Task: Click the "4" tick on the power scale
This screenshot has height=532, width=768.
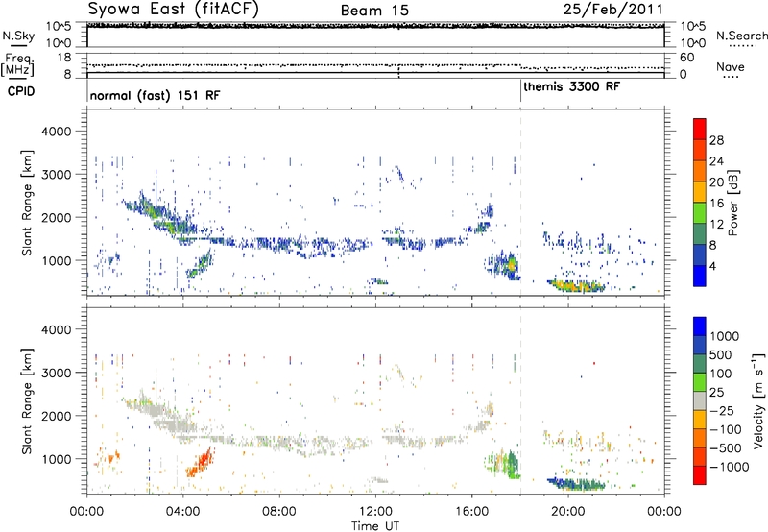Action: [712, 266]
